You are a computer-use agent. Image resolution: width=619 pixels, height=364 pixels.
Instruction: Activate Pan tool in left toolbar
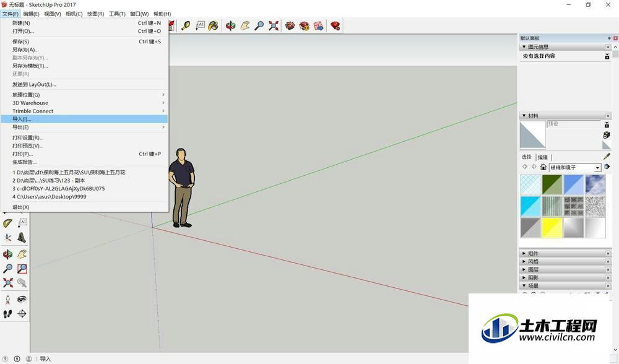(x=22, y=254)
